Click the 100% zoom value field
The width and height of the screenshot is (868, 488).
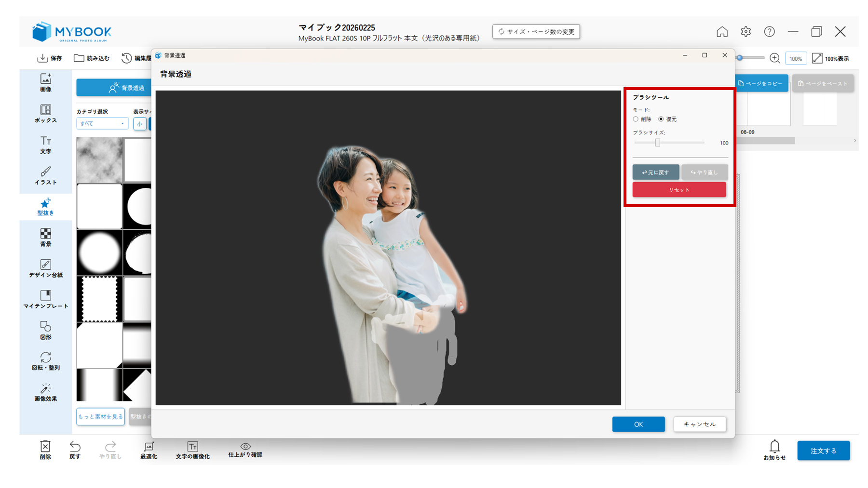point(796,58)
